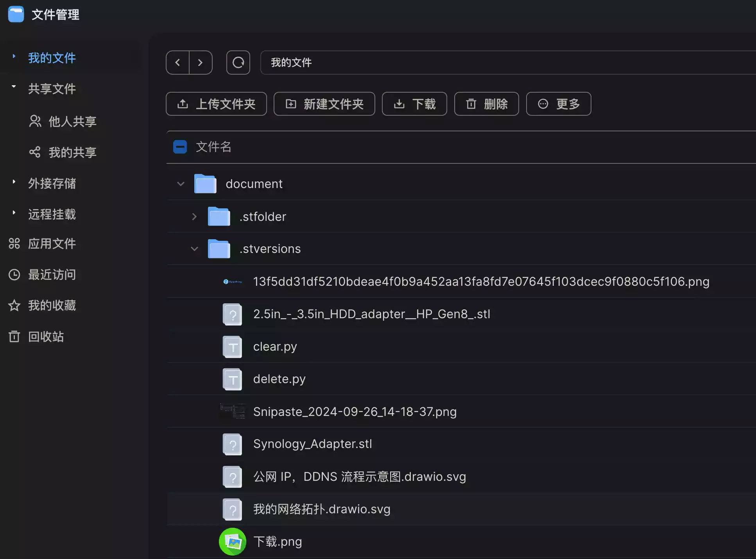Open the Snipaste_2024-09-26 png thumbnail
756x559 pixels.
pyautogui.click(x=233, y=412)
